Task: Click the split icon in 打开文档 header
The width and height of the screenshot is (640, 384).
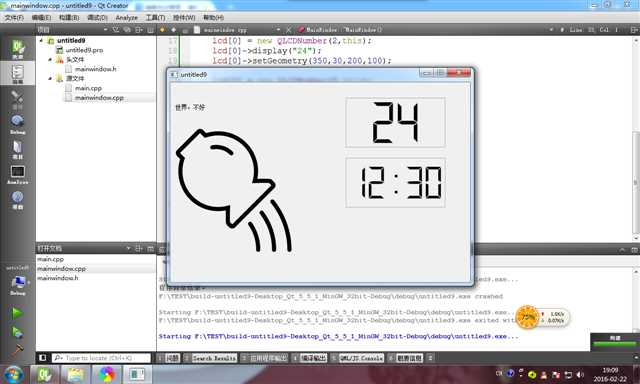Action: coord(139,248)
